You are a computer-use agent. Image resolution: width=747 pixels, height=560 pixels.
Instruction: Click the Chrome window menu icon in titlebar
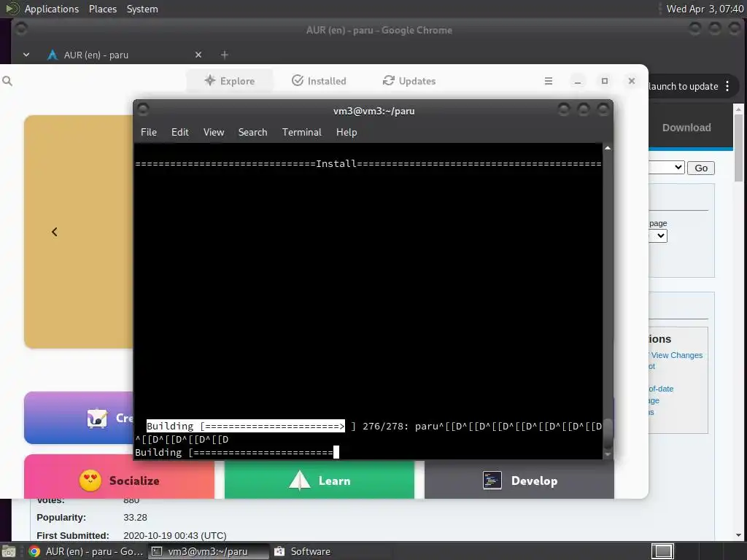[x=20, y=29]
